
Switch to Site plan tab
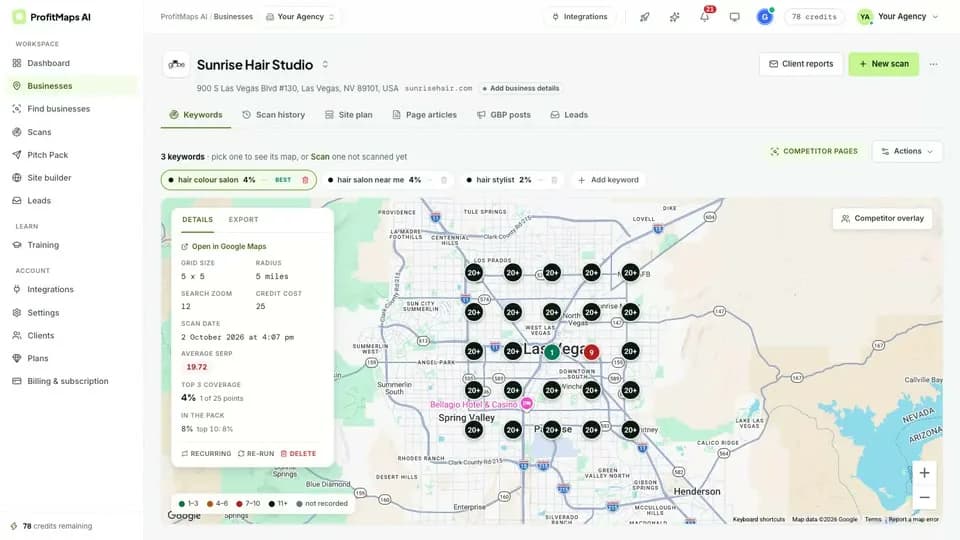point(348,115)
